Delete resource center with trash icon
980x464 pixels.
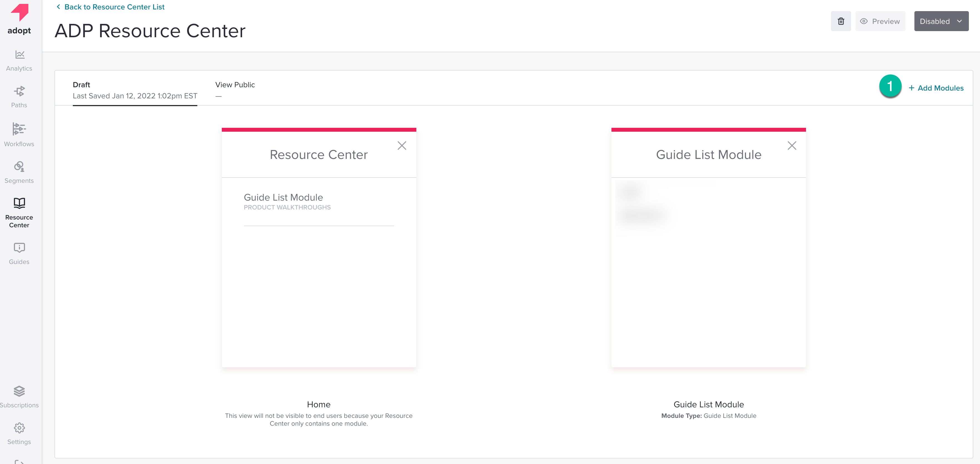tap(841, 21)
